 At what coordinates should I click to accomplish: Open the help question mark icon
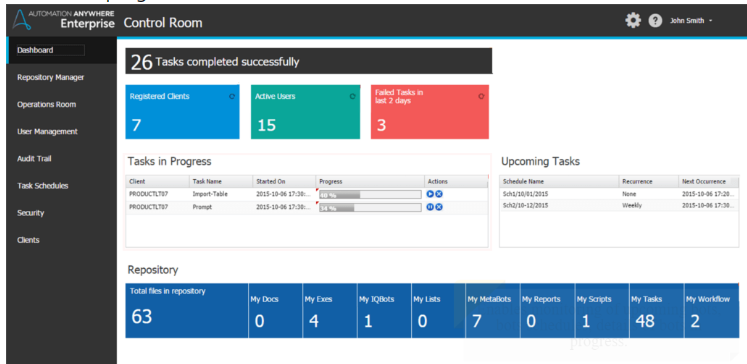[656, 20]
